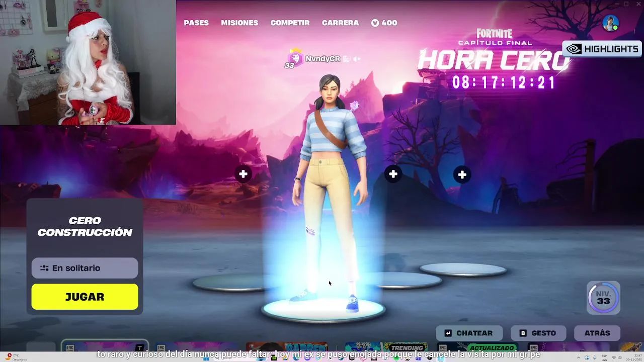Open chat with the CHATEAR button
This screenshot has width=644, height=362.
click(469, 333)
